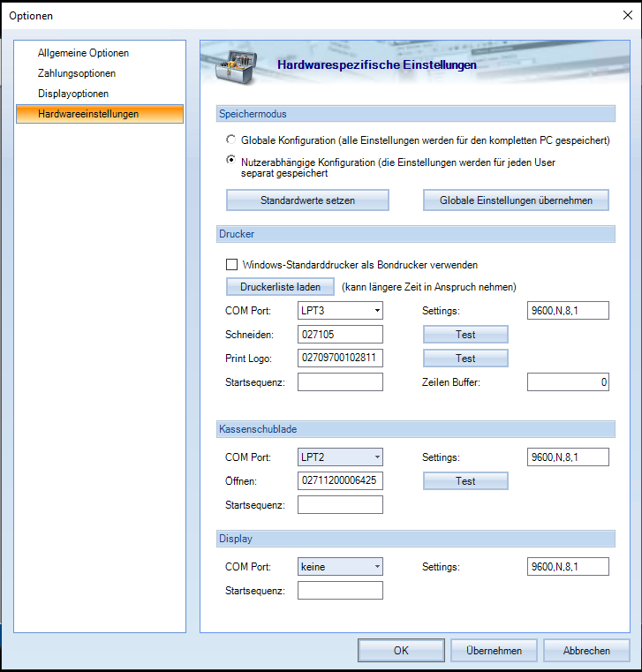Select Hardwareeinstellungen in the sidebar
Viewport: 642px width, 672px height.
88,114
